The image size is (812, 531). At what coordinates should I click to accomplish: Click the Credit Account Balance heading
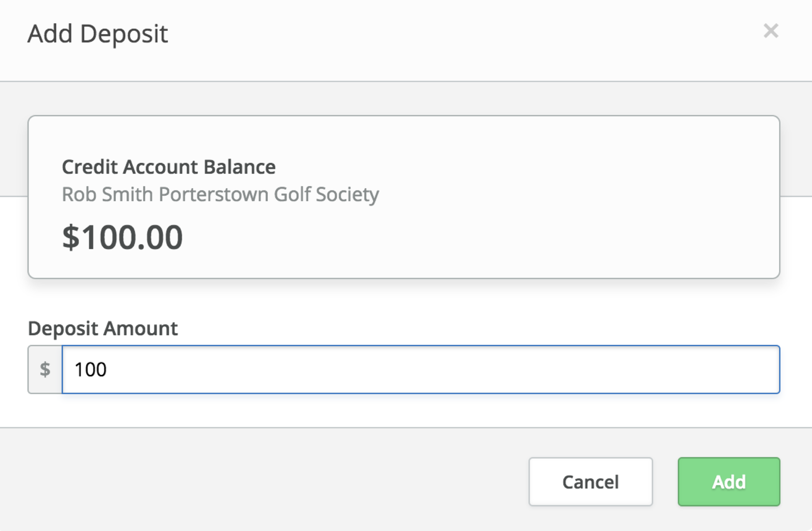click(169, 167)
